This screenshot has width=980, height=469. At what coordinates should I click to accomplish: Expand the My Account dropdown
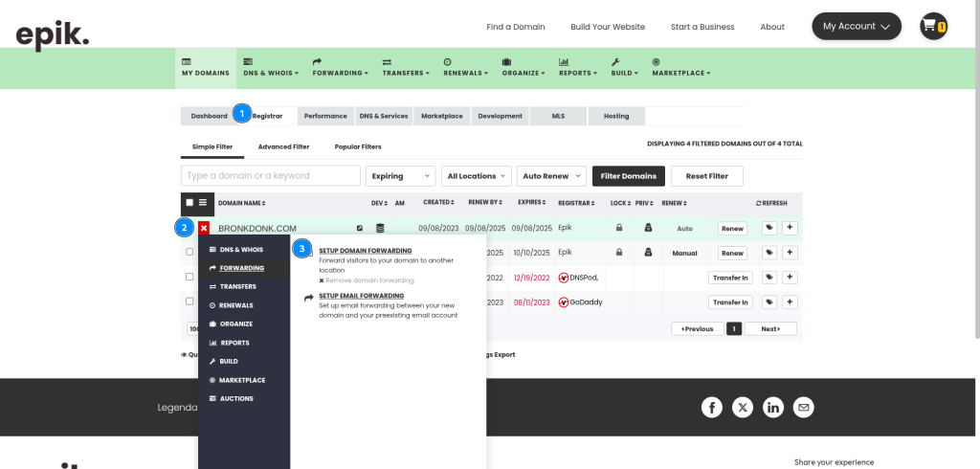857,26
